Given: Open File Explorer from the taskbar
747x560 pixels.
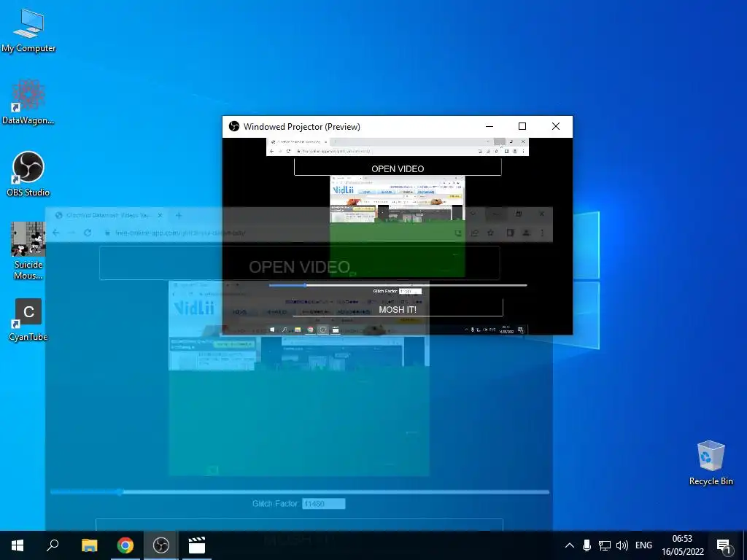Looking at the screenshot, I should point(89,545).
